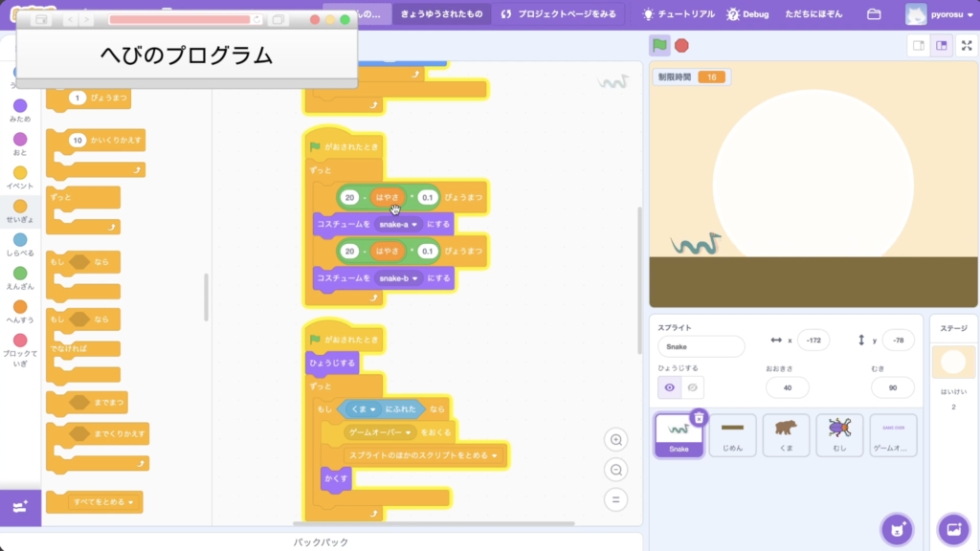Zoom out on the code workspace

tap(617, 470)
